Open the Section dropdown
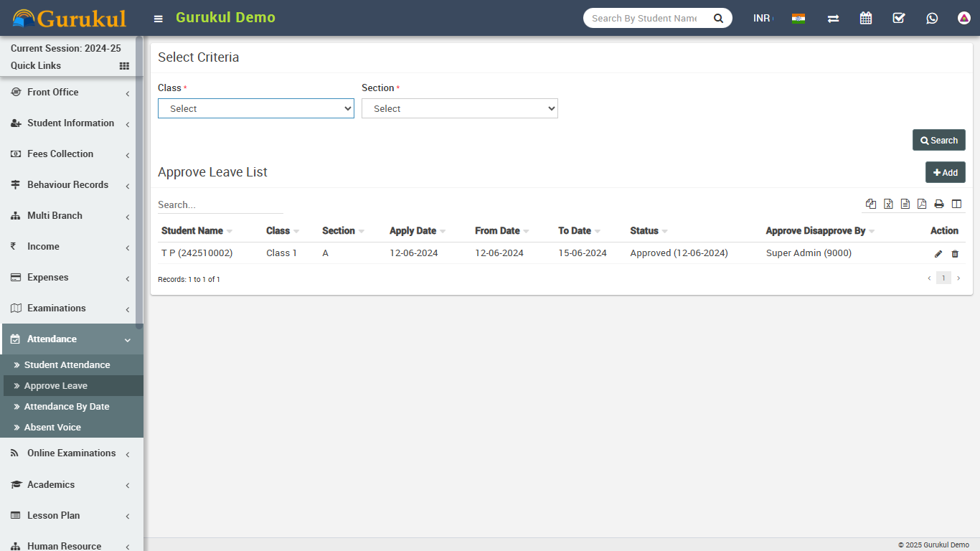Screen dimensions: 980x551 [x=460, y=108]
